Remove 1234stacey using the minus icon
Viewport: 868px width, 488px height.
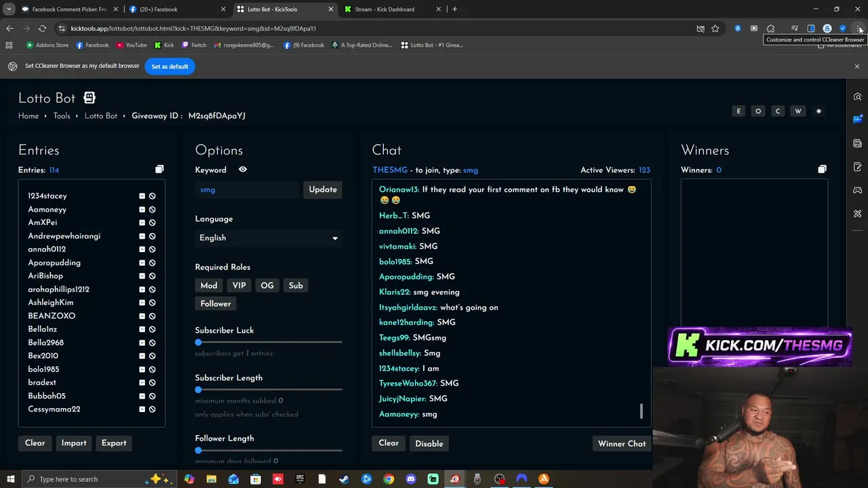(142, 196)
